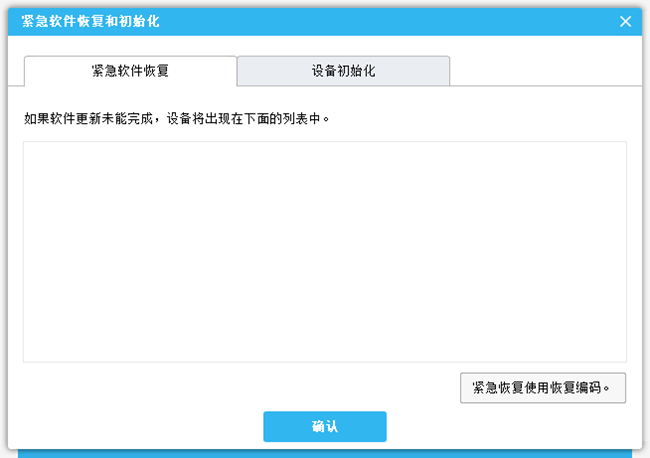Screen dimensions: 650x458
Task: Click the dialog title 紧急软件恢复和初始化
Action: tap(90, 21)
